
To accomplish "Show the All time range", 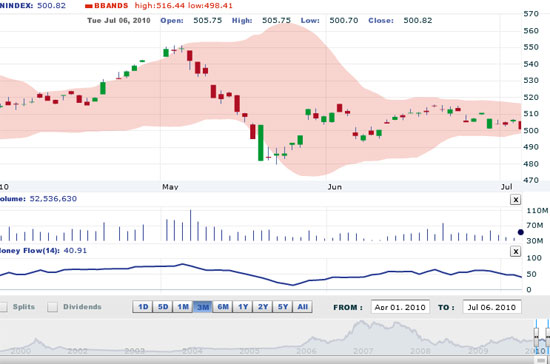I will (x=302, y=307).
